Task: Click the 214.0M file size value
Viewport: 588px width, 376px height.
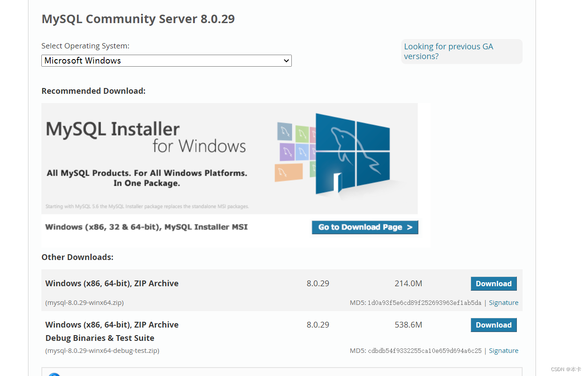Action: (x=408, y=284)
